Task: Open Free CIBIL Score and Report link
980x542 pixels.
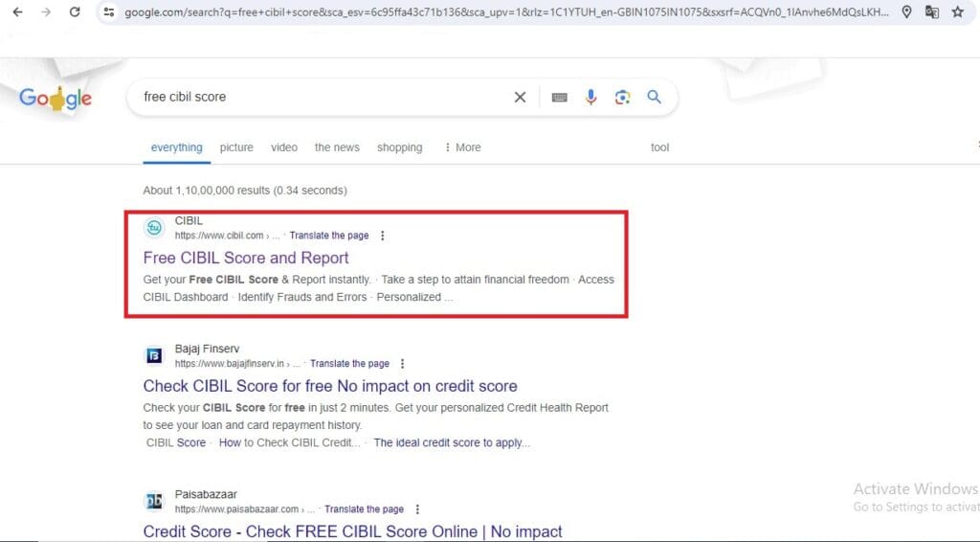Action: point(246,258)
